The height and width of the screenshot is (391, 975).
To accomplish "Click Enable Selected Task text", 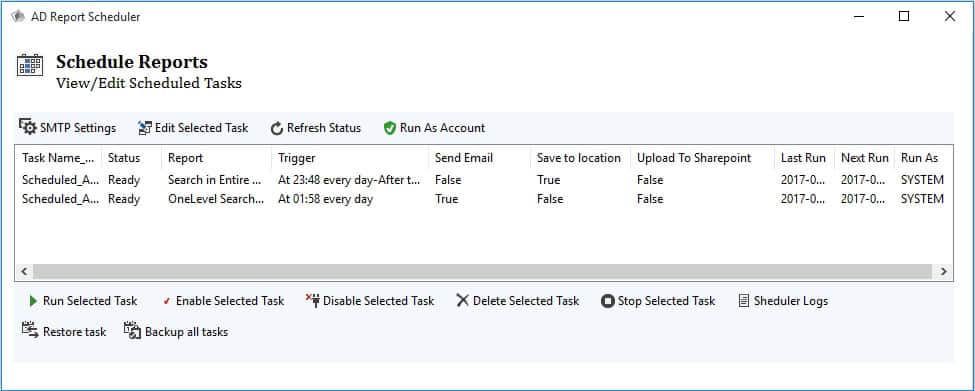I will coord(230,301).
